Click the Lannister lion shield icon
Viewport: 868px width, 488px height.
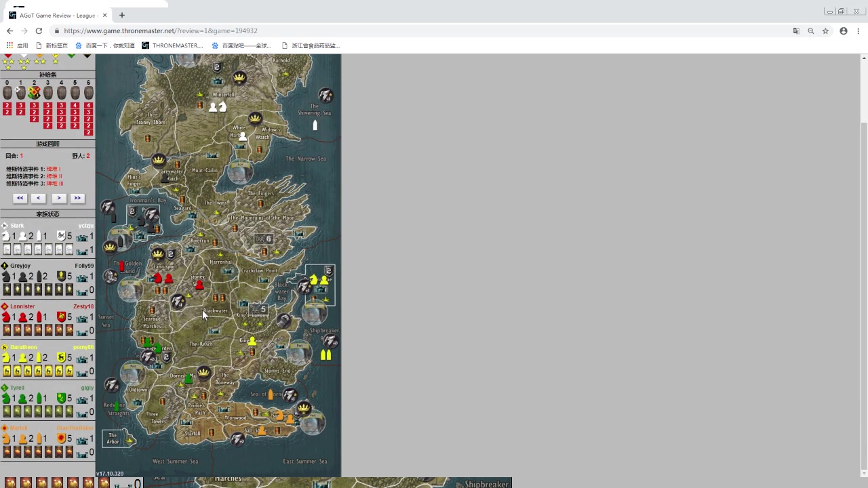coord(61,317)
